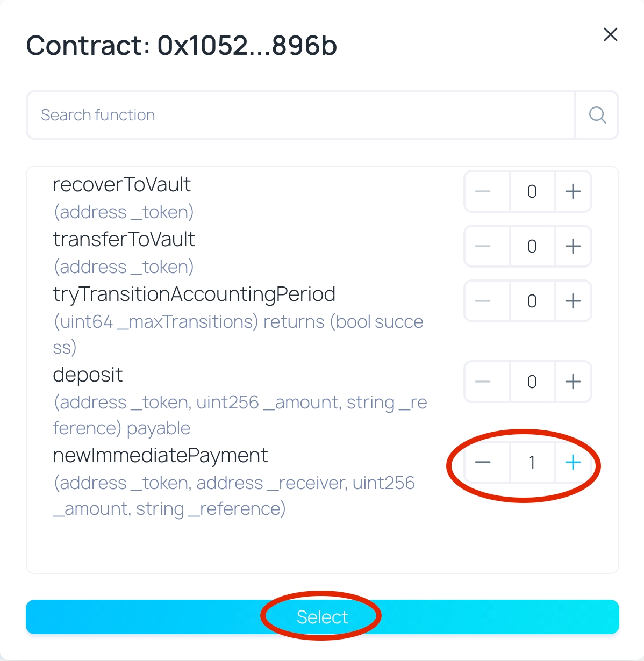Add one tryTransitionAccountingPeriod call via plus

(573, 301)
